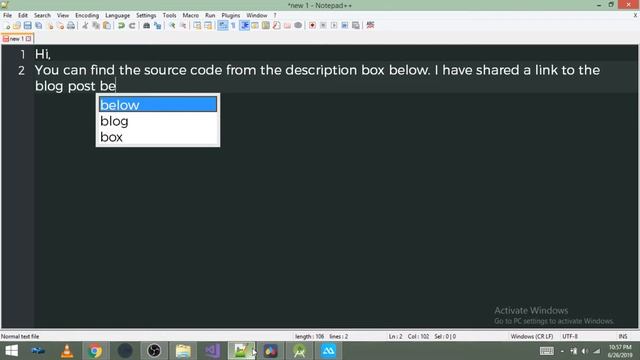Click the Open file toolbar icon

17,25
